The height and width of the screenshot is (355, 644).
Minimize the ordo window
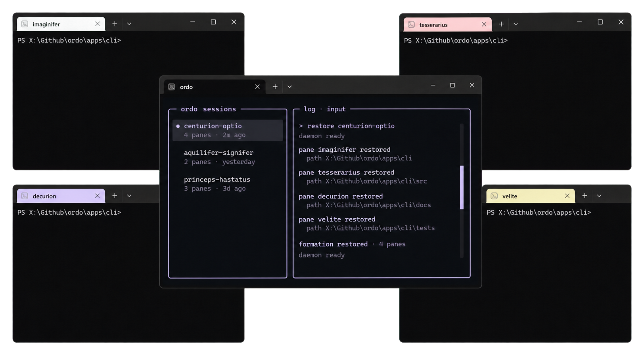[x=433, y=85]
